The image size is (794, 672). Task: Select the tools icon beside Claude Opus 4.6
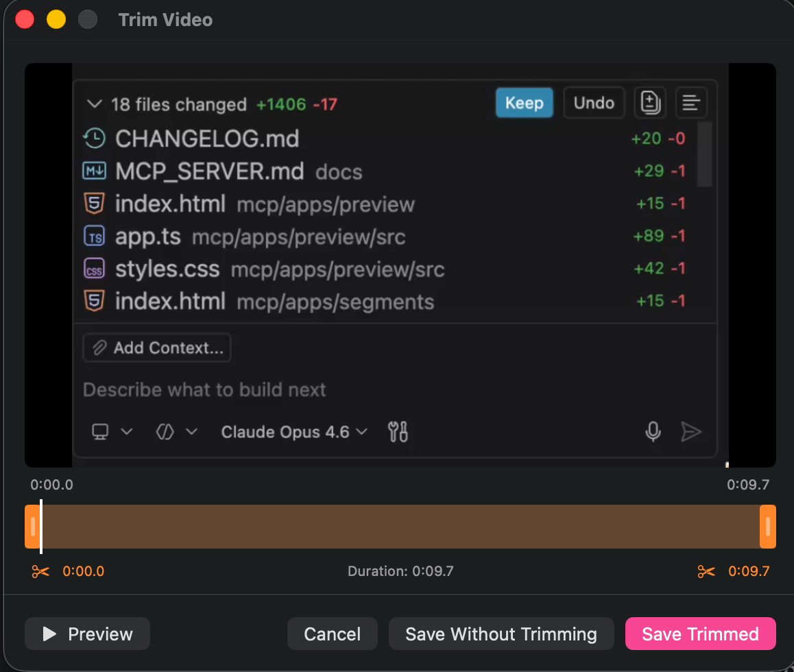(x=397, y=432)
